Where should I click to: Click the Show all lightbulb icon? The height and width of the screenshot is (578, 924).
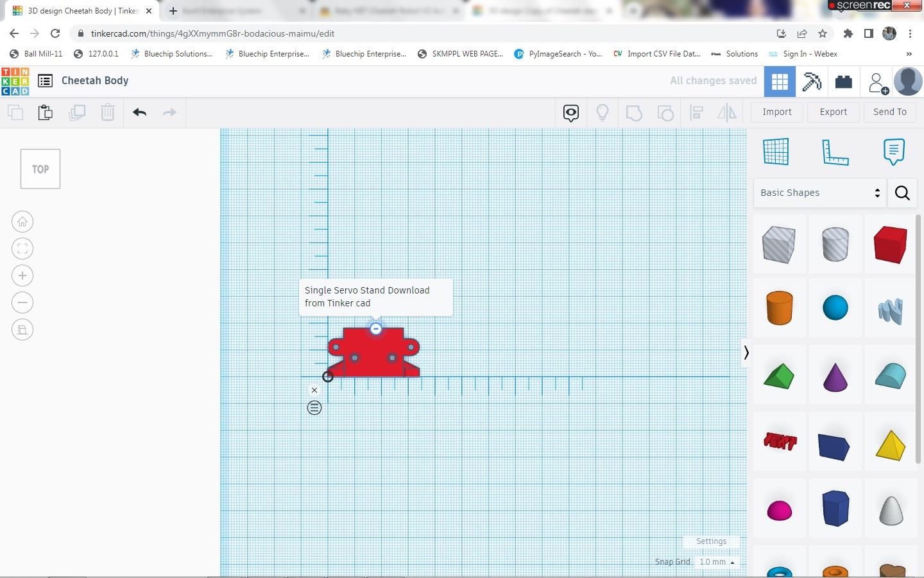point(603,113)
